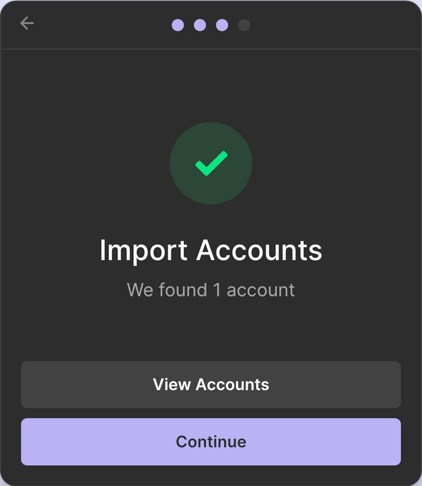The height and width of the screenshot is (486, 422).
Task: Jump to the last step indicator dot
Action: click(x=244, y=25)
